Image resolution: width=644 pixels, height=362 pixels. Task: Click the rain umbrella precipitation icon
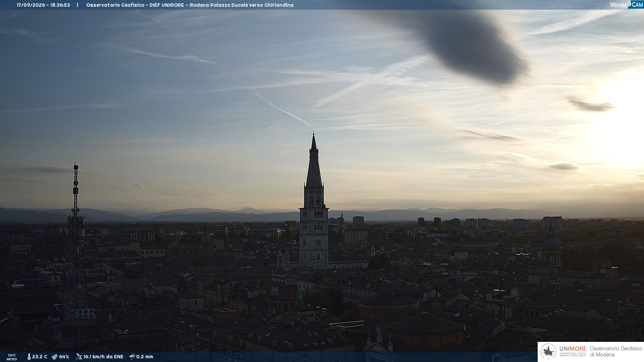(x=132, y=357)
